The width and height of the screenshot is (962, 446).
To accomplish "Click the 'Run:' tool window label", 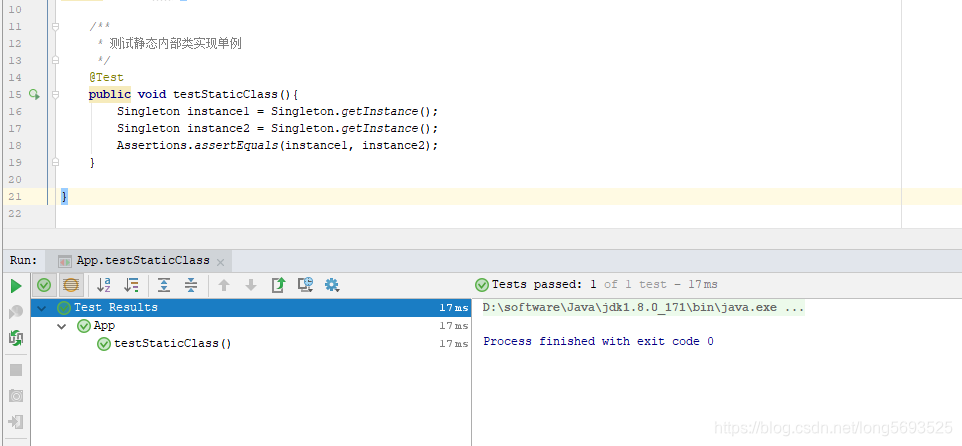I will [x=23, y=260].
